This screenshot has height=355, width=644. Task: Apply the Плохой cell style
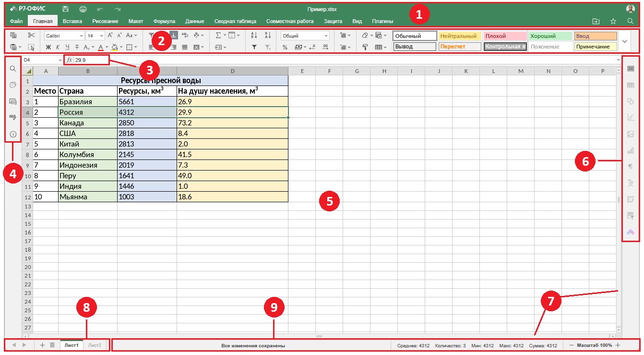tap(505, 36)
